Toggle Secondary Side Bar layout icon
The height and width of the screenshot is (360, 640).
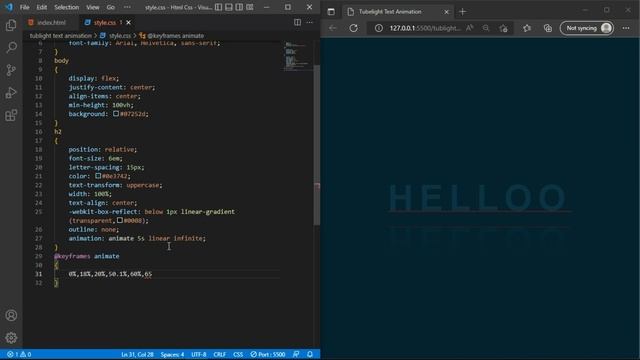point(239,7)
